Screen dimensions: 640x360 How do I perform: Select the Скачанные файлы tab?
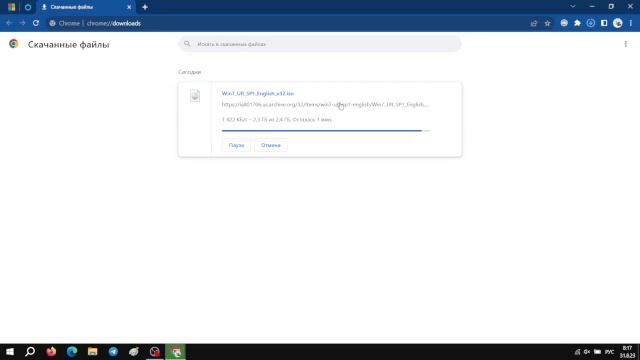point(86,7)
